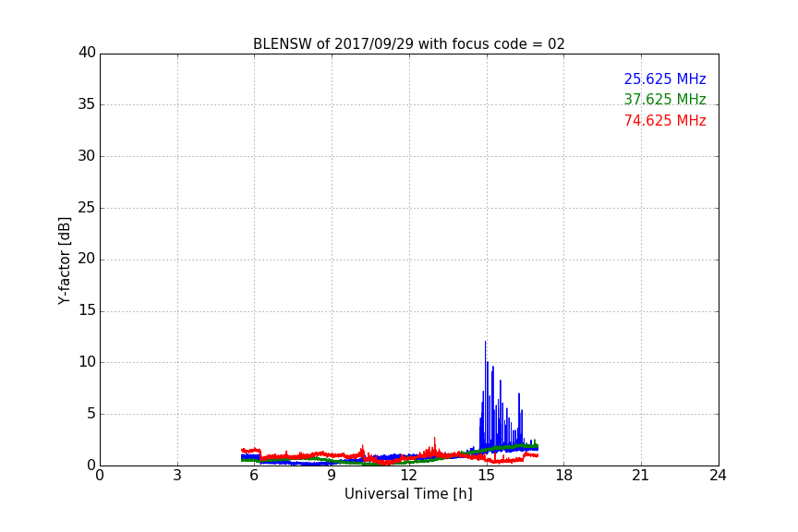Click the x-axis tick label 21
This screenshot has height=532, width=798.
(641, 476)
